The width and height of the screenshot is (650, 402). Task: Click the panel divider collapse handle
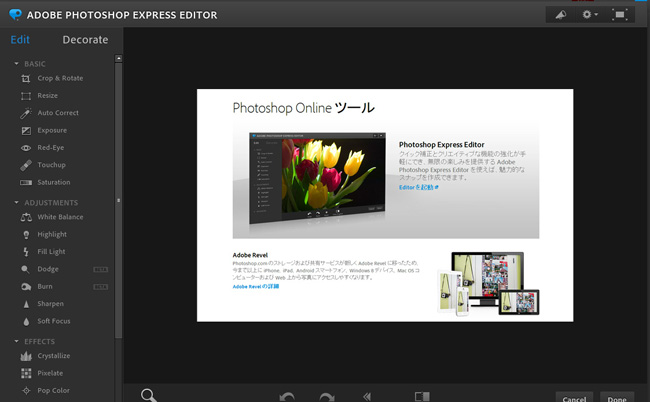pos(119,201)
